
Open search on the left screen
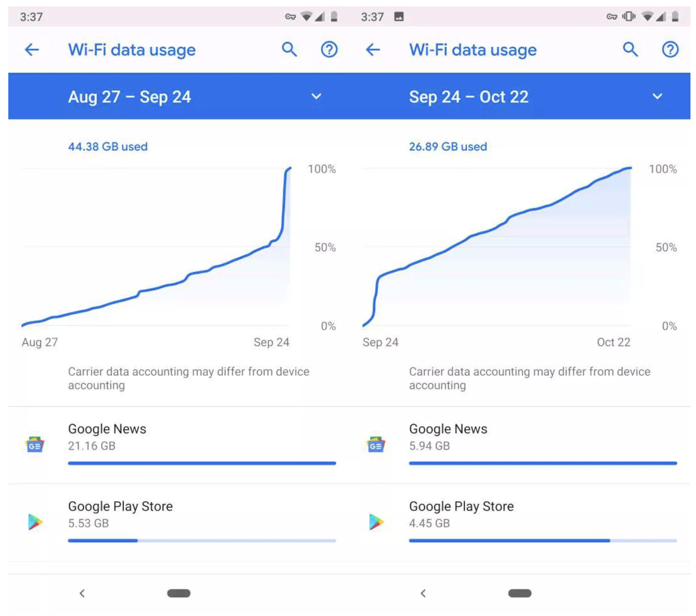289,49
